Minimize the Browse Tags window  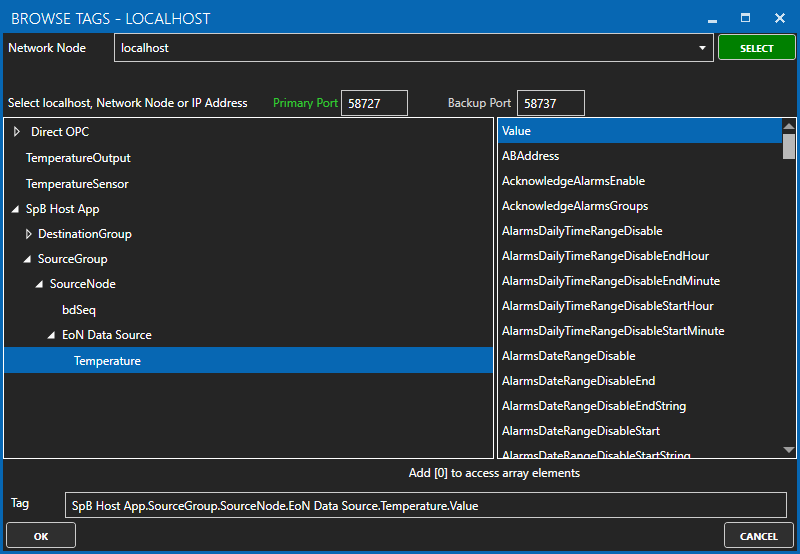(712, 19)
